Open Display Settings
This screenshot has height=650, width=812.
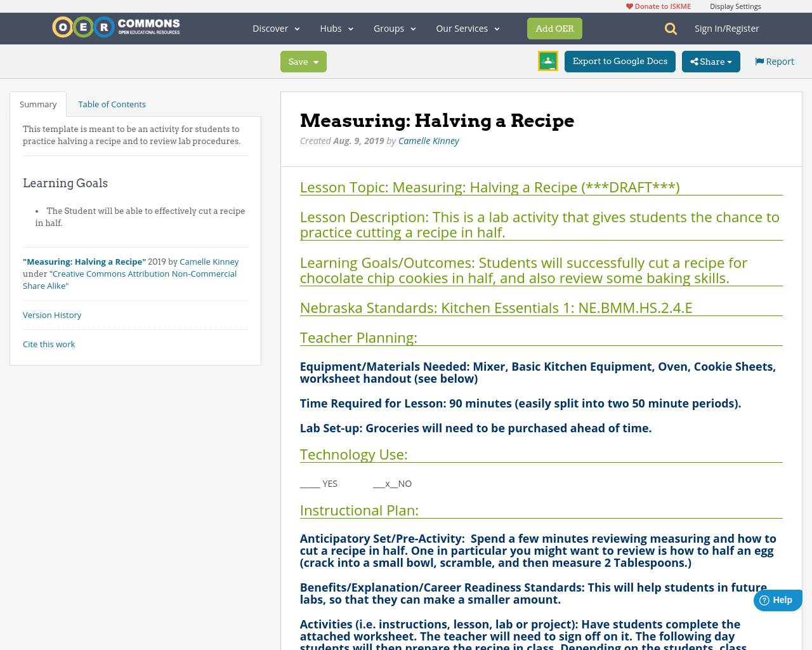point(735,5)
